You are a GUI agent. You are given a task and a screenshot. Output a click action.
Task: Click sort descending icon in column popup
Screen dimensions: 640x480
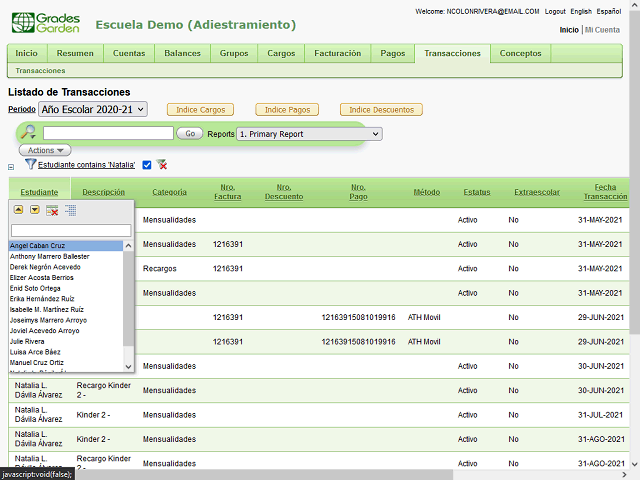[x=35, y=210]
